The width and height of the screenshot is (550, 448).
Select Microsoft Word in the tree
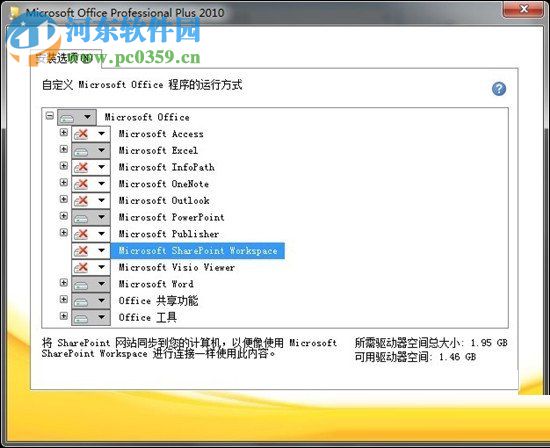point(156,284)
